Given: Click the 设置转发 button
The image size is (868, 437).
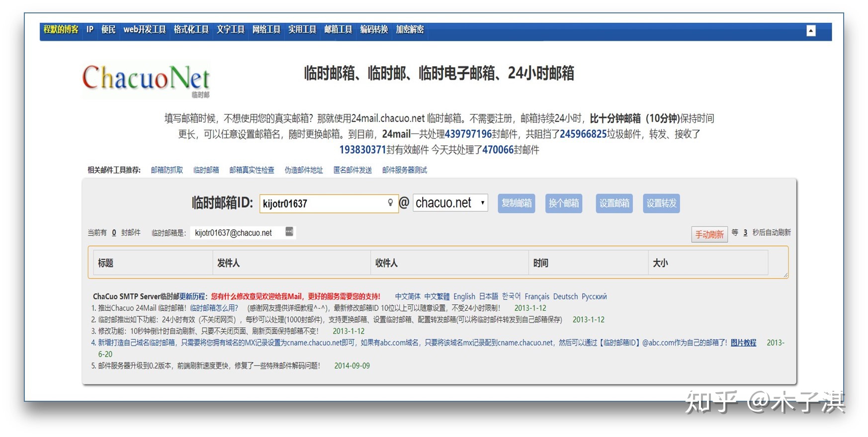Looking at the screenshot, I should 661,203.
